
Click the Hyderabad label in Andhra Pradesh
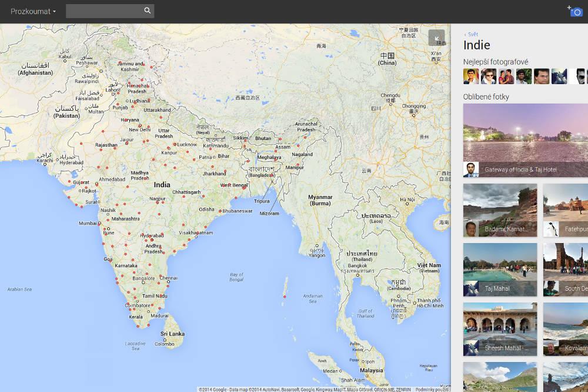coord(152,235)
